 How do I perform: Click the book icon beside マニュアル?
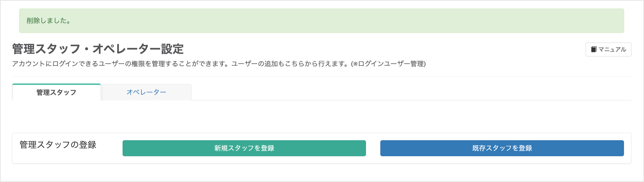point(594,49)
